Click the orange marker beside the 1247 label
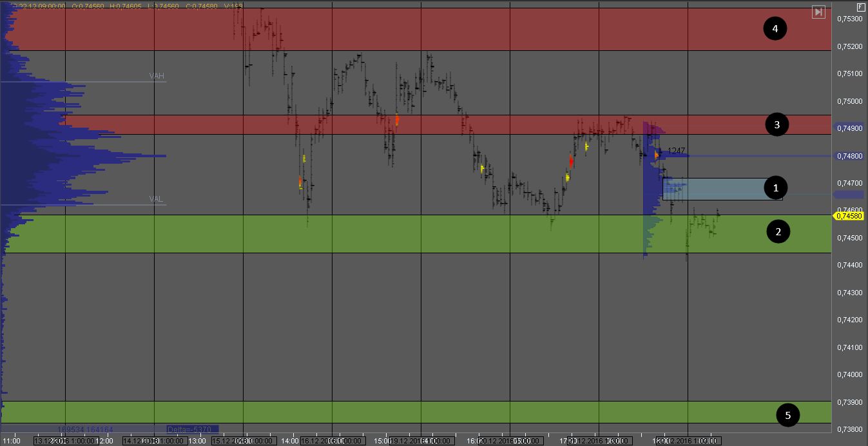868x446 pixels. pos(657,155)
